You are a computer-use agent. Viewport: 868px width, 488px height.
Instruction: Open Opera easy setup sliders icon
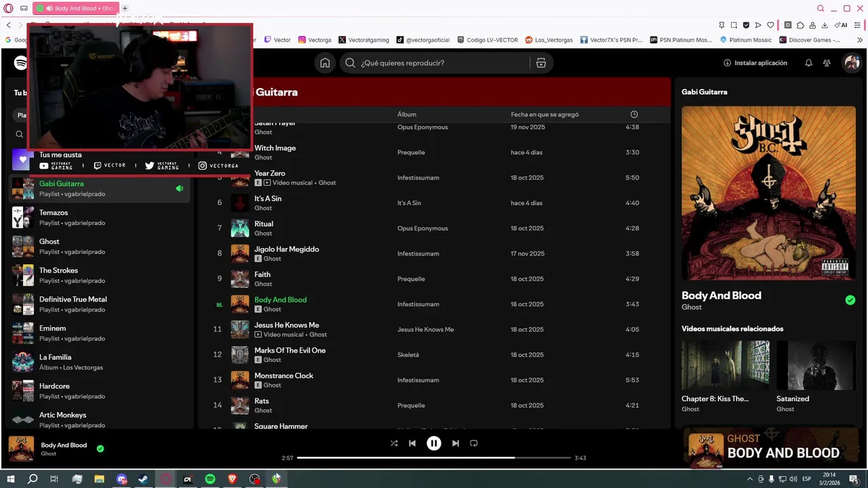click(x=858, y=25)
